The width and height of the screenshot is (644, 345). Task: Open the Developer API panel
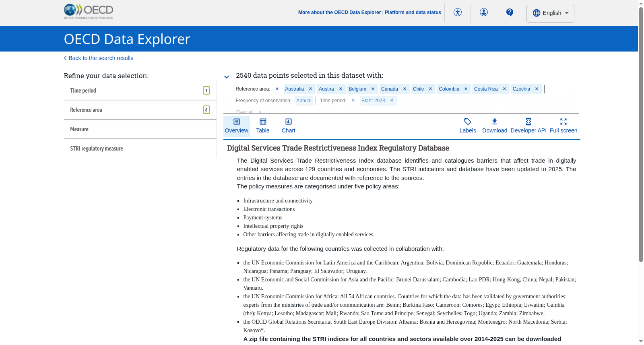point(528,126)
